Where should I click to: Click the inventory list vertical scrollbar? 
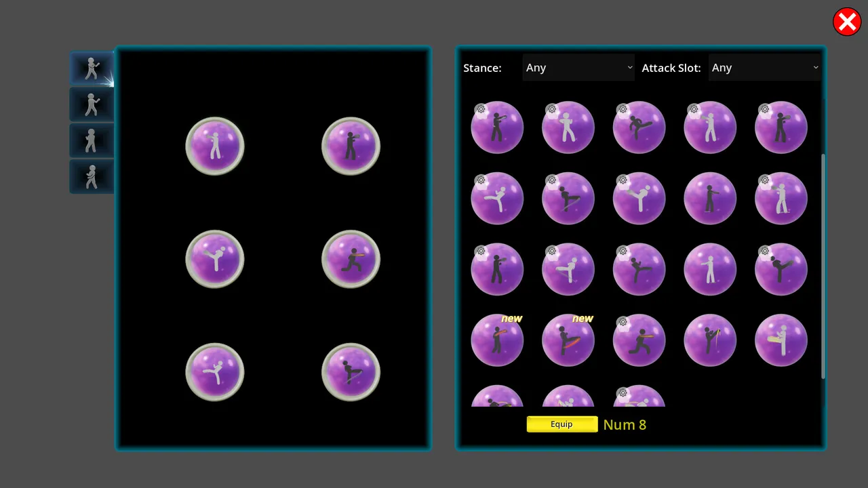click(x=823, y=266)
